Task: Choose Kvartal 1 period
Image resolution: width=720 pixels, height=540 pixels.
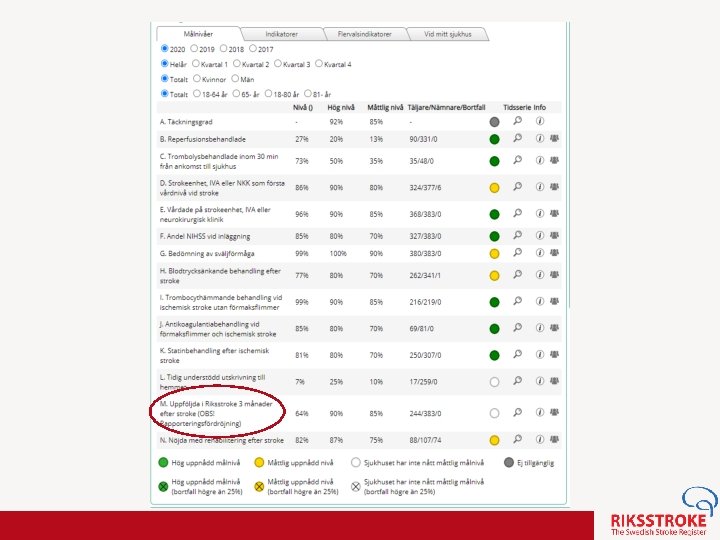Action: click(x=196, y=63)
